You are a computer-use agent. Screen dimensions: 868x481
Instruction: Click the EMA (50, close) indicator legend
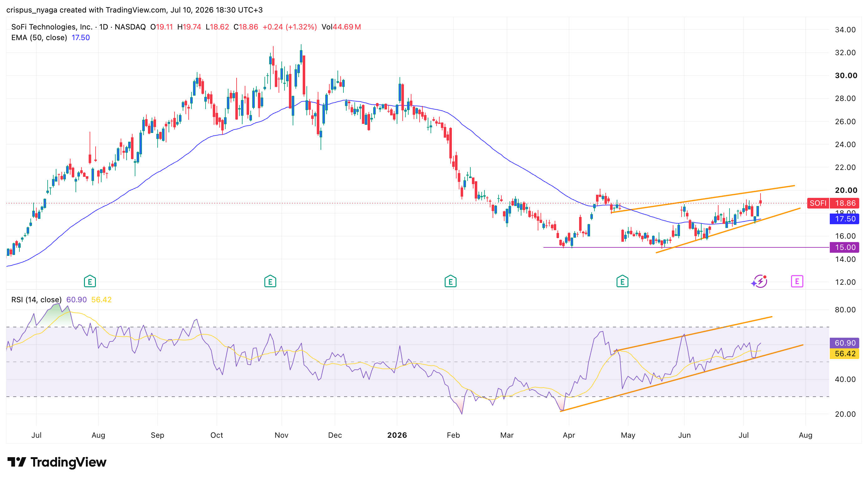click(x=39, y=38)
